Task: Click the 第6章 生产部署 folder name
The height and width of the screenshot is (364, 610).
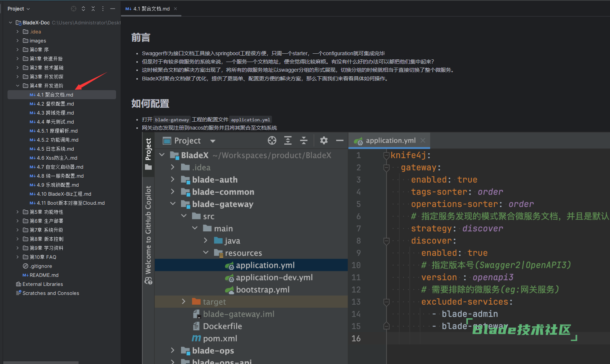Action: point(47,221)
